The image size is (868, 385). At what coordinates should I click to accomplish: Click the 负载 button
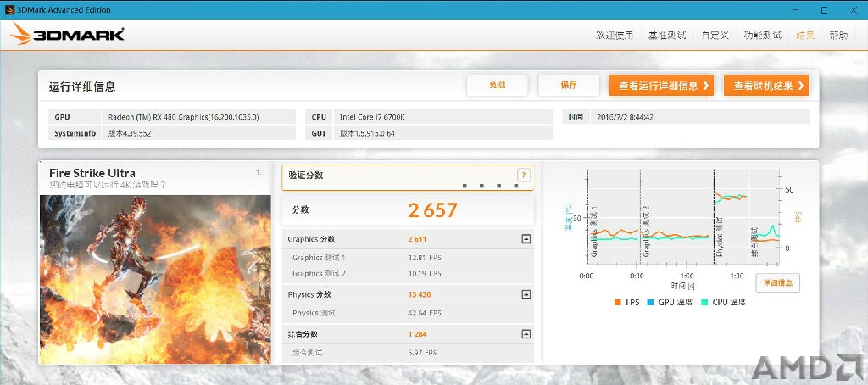coord(497,86)
